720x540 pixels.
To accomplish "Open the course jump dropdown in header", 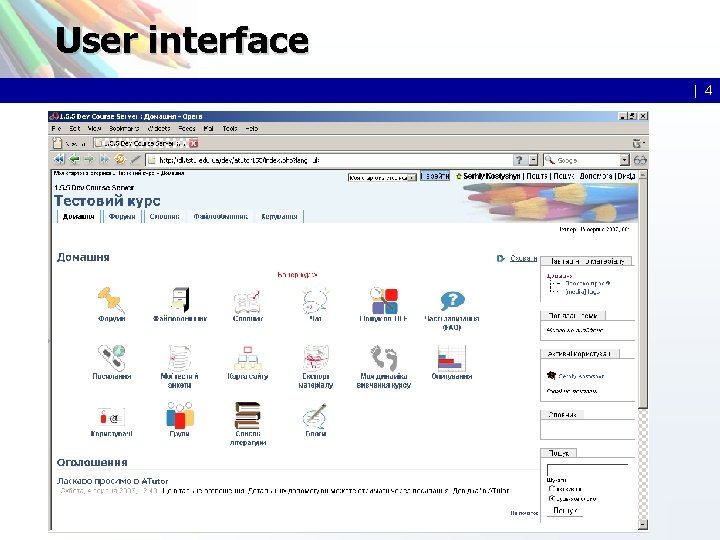I will click(382, 177).
